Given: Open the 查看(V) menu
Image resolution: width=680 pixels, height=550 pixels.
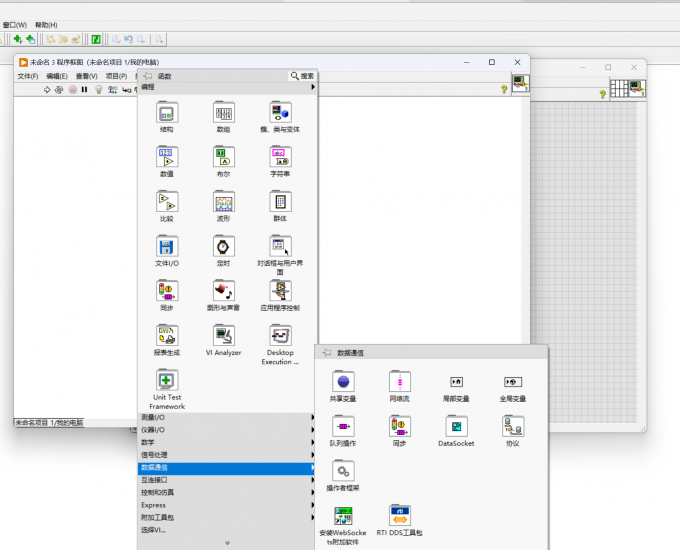Looking at the screenshot, I should pos(87,76).
